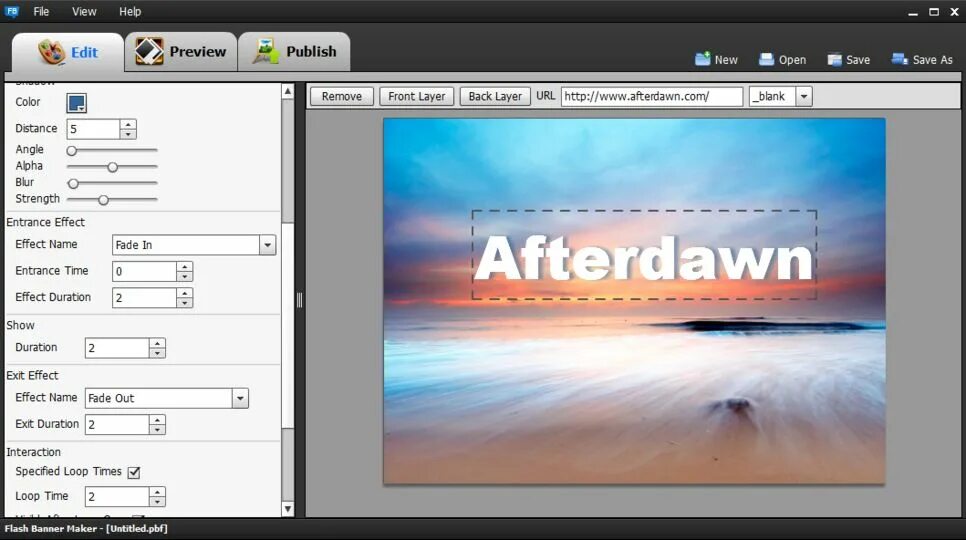Decrease Exit Duration with down arrow
This screenshot has width=966, height=540.
point(158,430)
